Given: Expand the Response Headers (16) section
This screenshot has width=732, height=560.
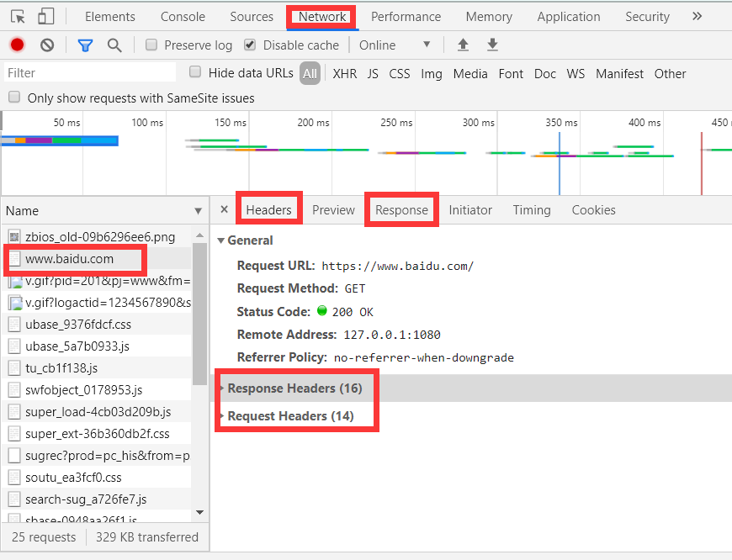Looking at the screenshot, I should click(x=294, y=388).
